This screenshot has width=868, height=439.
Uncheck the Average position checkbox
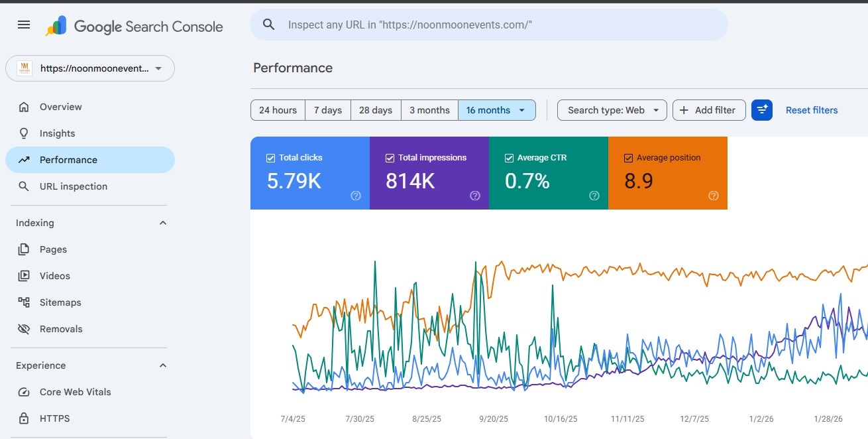tap(628, 158)
